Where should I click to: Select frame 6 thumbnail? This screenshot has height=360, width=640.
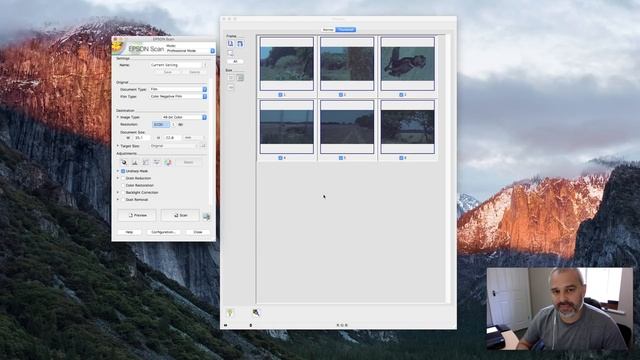click(x=407, y=127)
